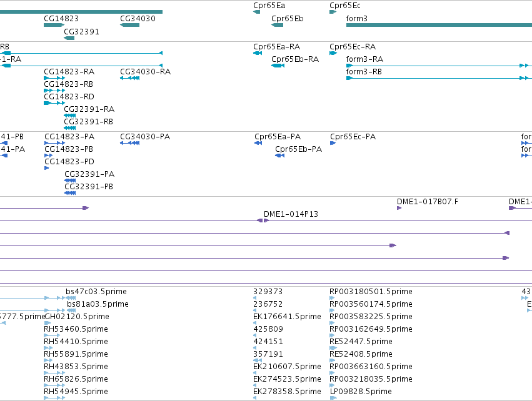Select EST RP003560174.5prime label

(x=371, y=304)
